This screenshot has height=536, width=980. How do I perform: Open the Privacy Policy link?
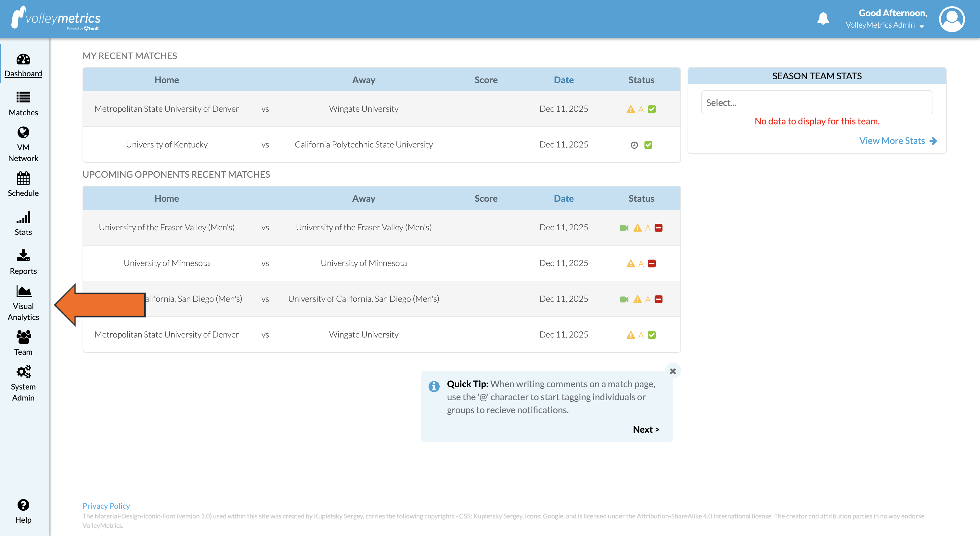106,505
